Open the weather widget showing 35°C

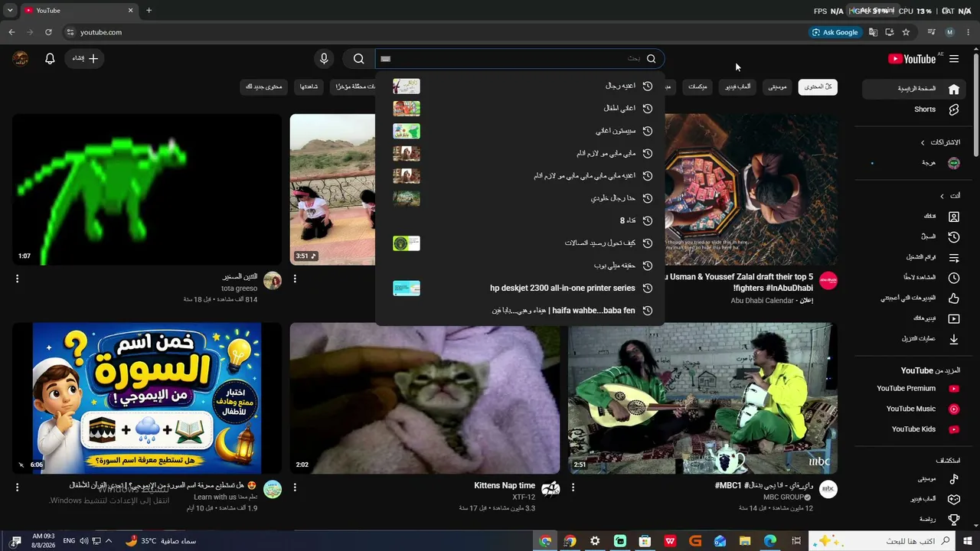pos(160,541)
